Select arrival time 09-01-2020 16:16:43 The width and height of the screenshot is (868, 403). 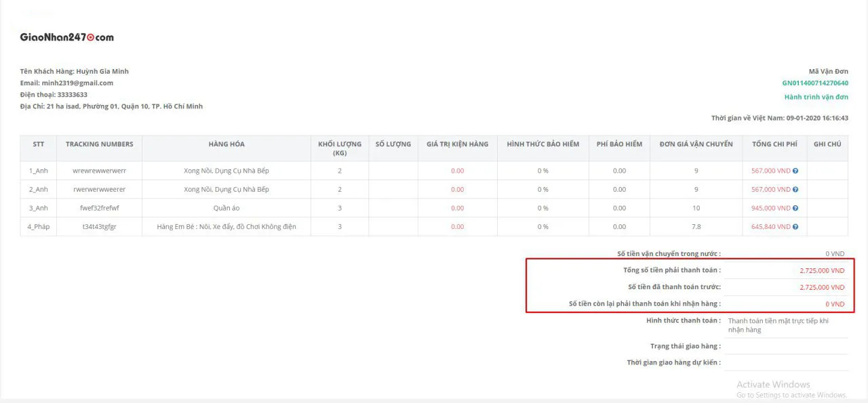[x=817, y=118]
